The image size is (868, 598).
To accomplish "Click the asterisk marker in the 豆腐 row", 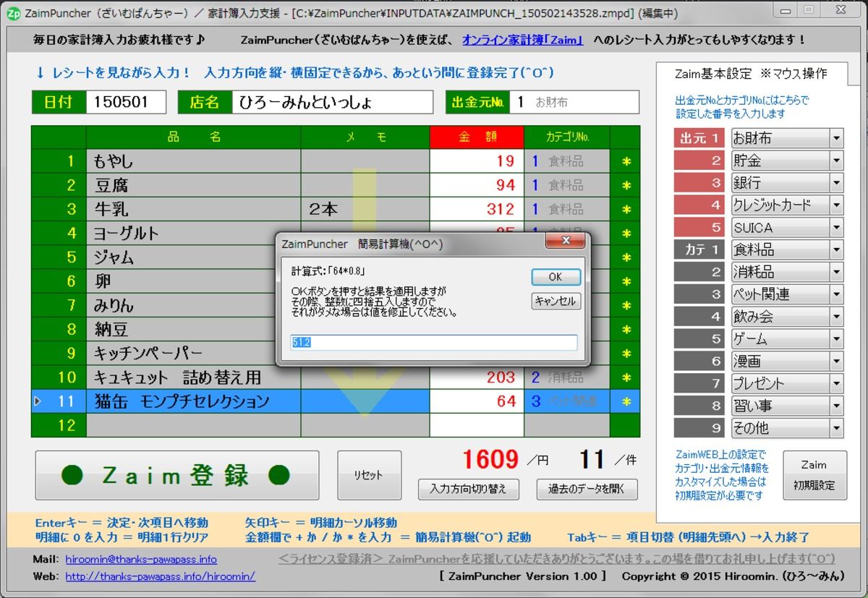I will [626, 185].
